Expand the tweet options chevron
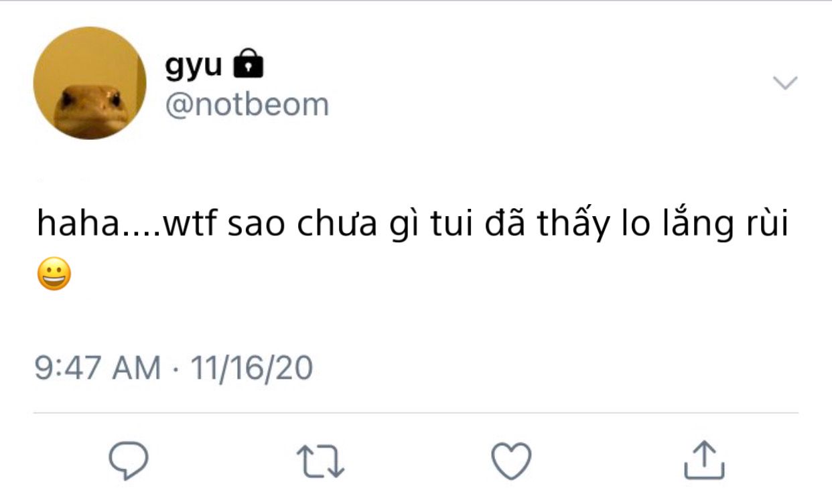The width and height of the screenshot is (832, 504). (x=785, y=83)
